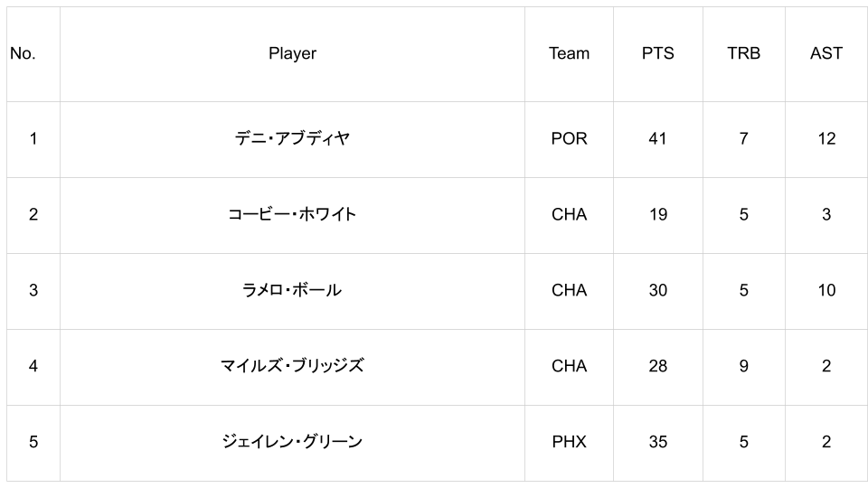Image resolution: width=868 pixels, height=488 pixels.
Task: Click the ラメロ・ボール player cell
Action: (292, 291)
